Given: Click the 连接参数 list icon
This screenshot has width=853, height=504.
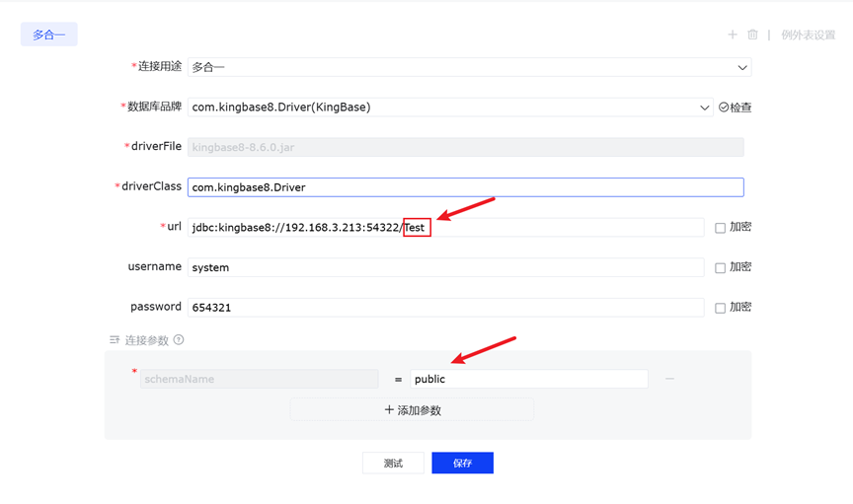Looking at the screenshot, I should (x=115, y=340).
